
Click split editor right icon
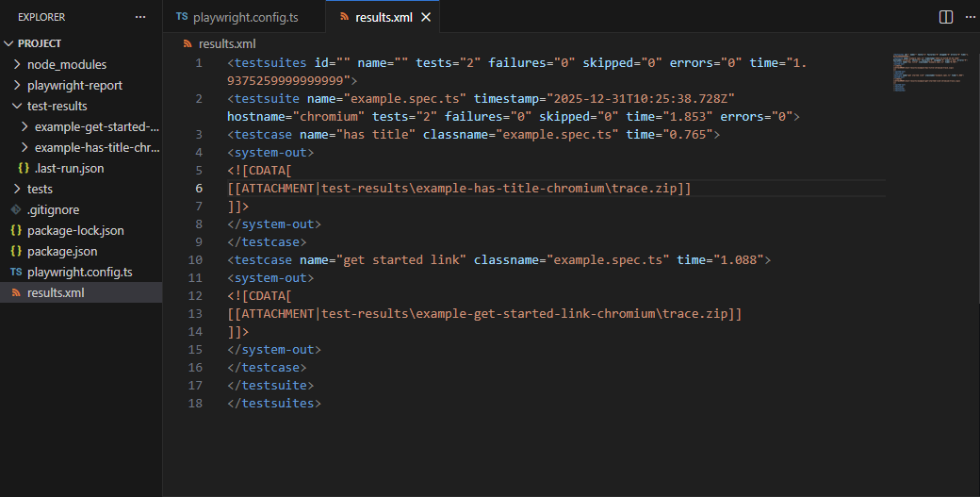click(946, 17)
